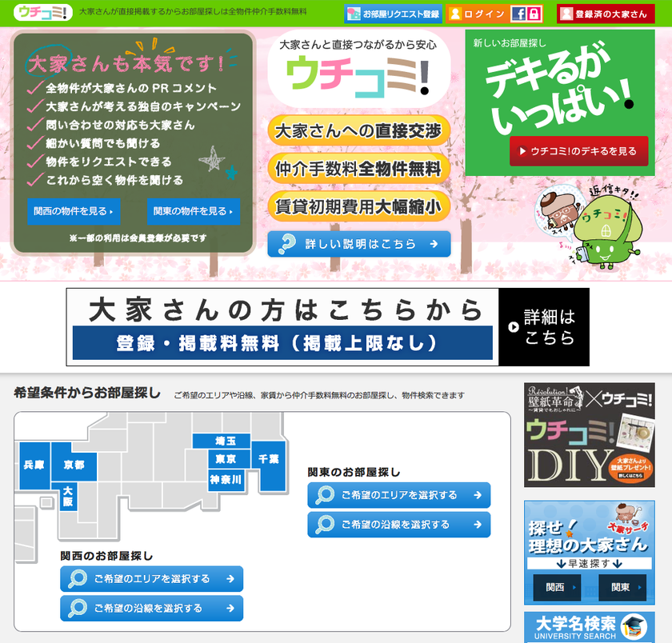Image resolution: width=672 pixels, height=643 pixels.
Task: Click ご希望の沿線を選択する under 関西のお部屋探し
Action: (150, 608)
